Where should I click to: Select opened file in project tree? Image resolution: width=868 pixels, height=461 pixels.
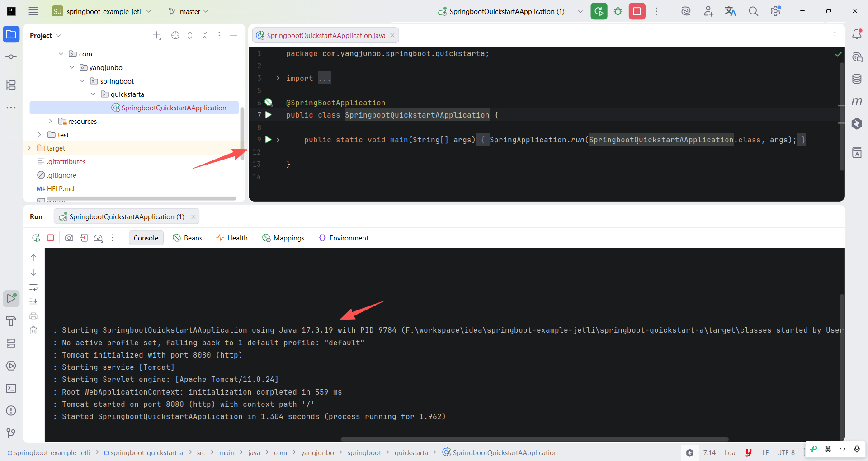(175, 35)
